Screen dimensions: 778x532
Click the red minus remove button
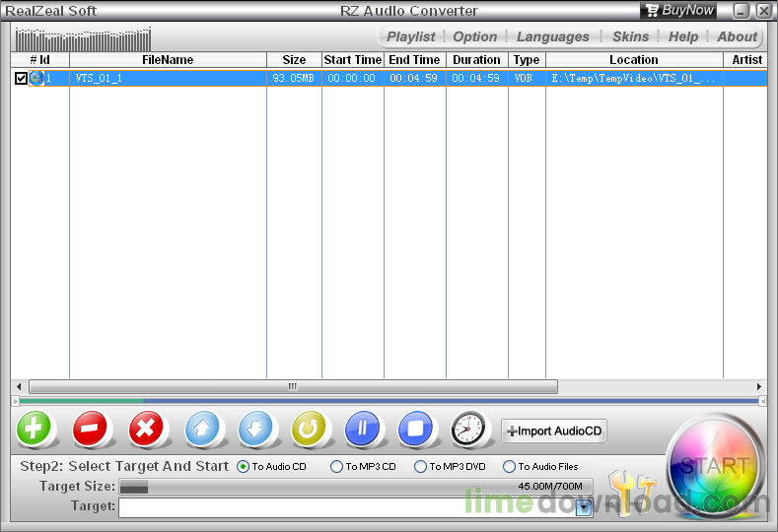point(92,430)
